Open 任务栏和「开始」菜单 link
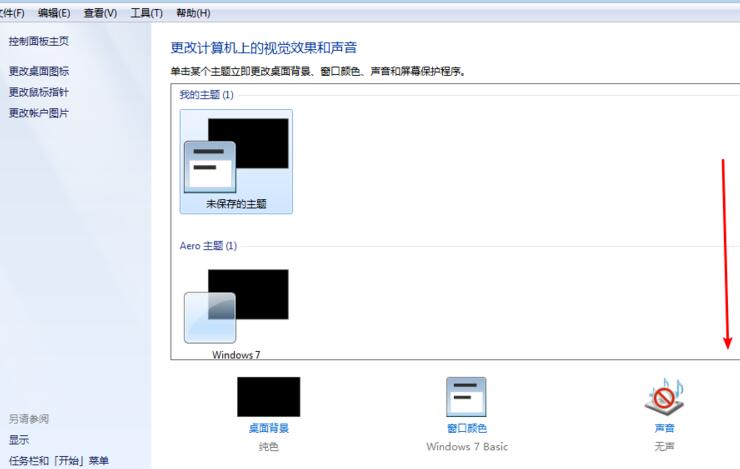Viewport: 740px width, 469px height. coord(59,461)
